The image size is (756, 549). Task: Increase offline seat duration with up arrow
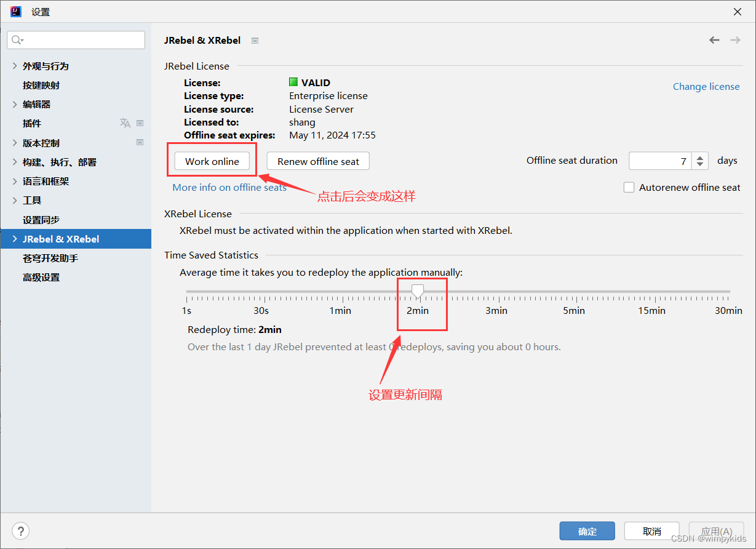[700, 157]
